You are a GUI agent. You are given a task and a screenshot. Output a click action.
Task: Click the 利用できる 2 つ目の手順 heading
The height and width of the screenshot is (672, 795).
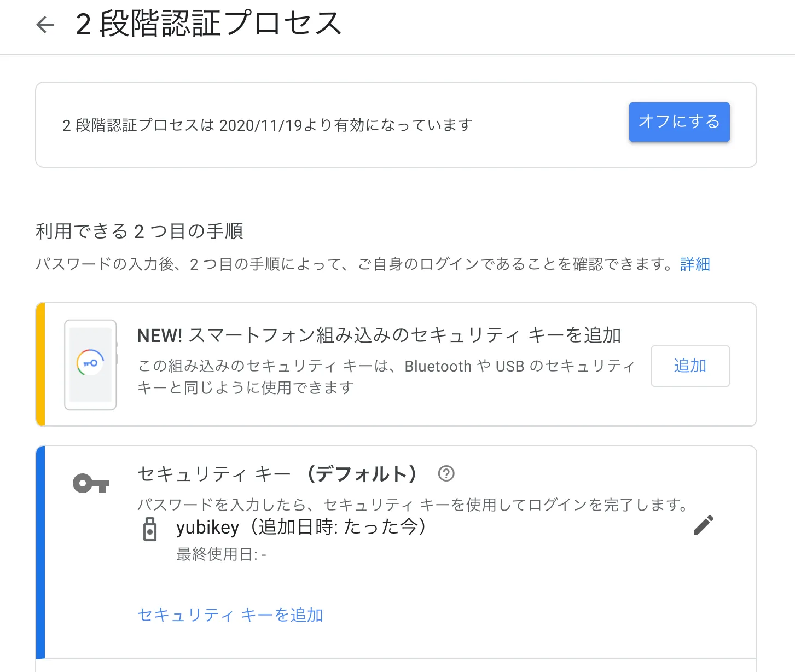(140, 231)
